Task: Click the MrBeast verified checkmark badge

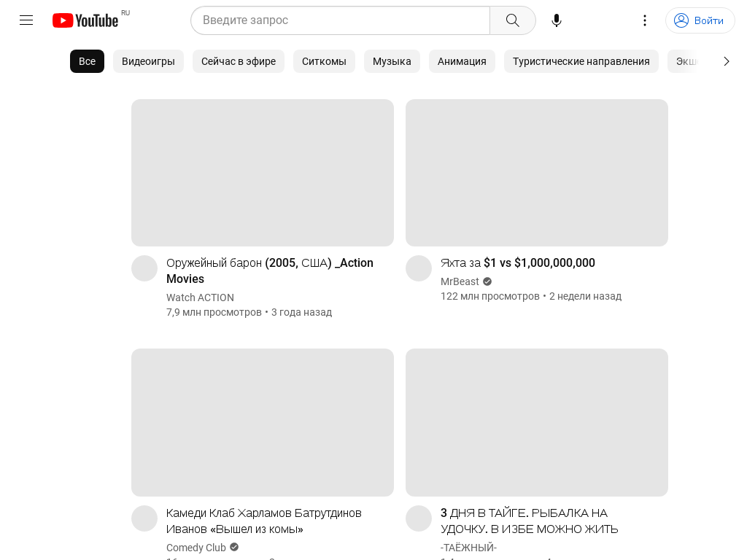Action: coord(487,281)
